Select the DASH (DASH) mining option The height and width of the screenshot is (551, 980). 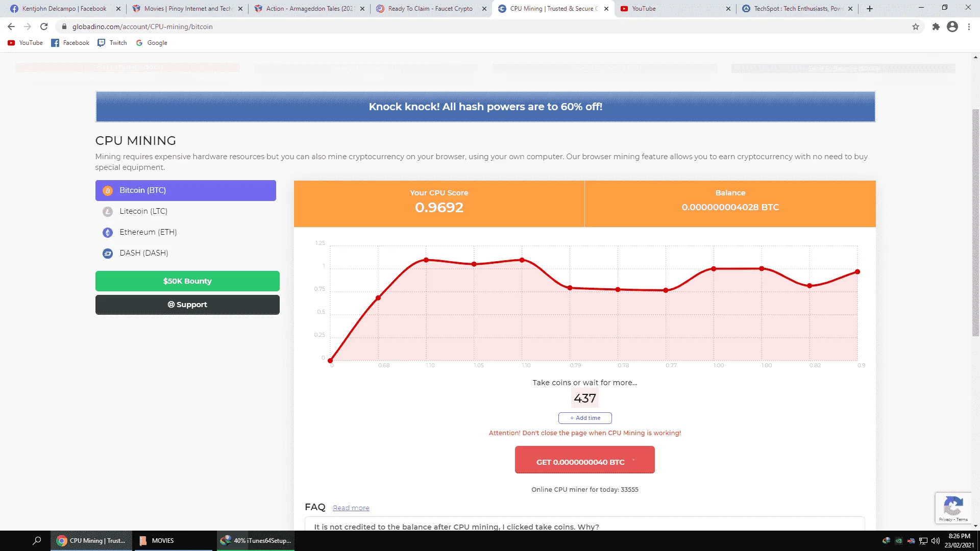point(185,253)
